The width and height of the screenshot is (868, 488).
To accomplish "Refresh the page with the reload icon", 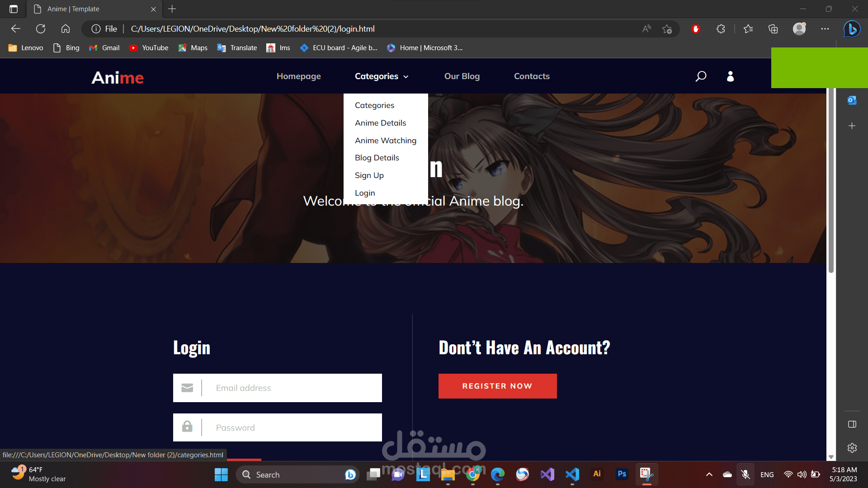I will [x=41, y=29].
